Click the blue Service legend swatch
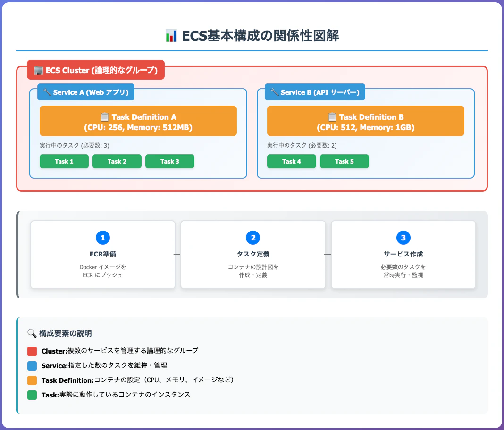 tap(32, 366)
